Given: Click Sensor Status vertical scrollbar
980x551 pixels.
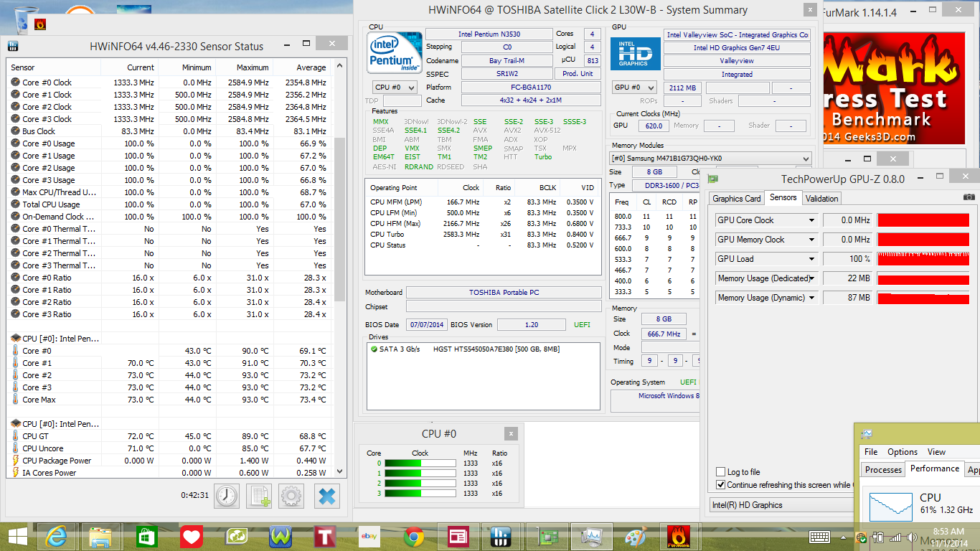Looking at the screenshot, I should 340,219.
